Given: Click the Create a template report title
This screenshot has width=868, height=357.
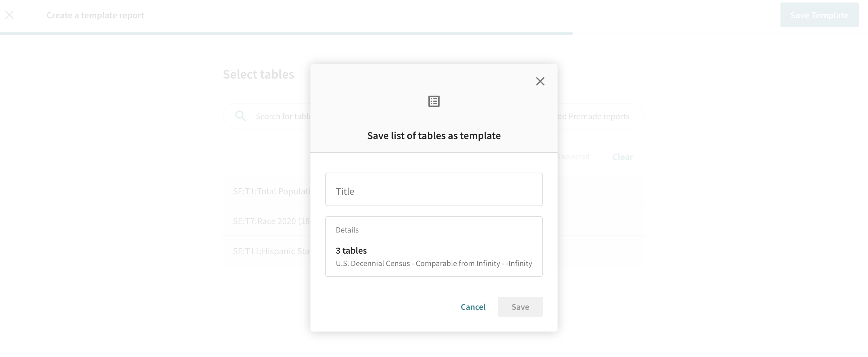Looking at the screenshot, I should pos(95,15).
